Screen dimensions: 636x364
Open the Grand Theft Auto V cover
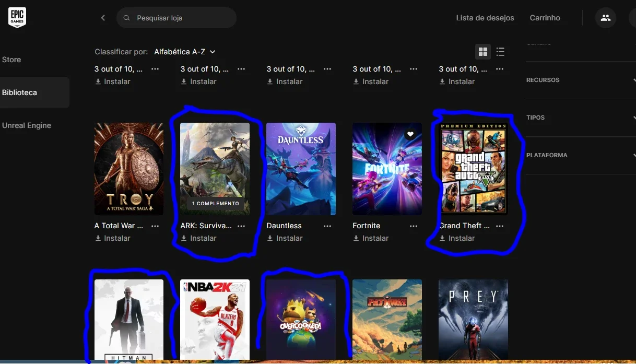click(x=474, y=169)
